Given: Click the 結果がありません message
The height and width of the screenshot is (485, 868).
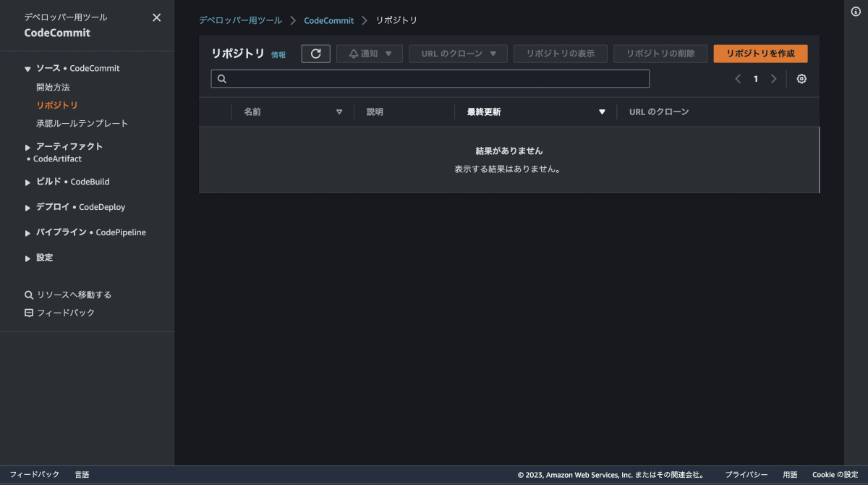Looking at the screenshot, I should coord(509,151).
